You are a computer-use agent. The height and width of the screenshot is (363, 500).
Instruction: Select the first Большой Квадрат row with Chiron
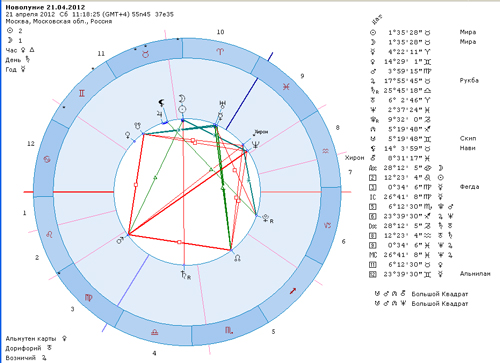click(421, 294)
